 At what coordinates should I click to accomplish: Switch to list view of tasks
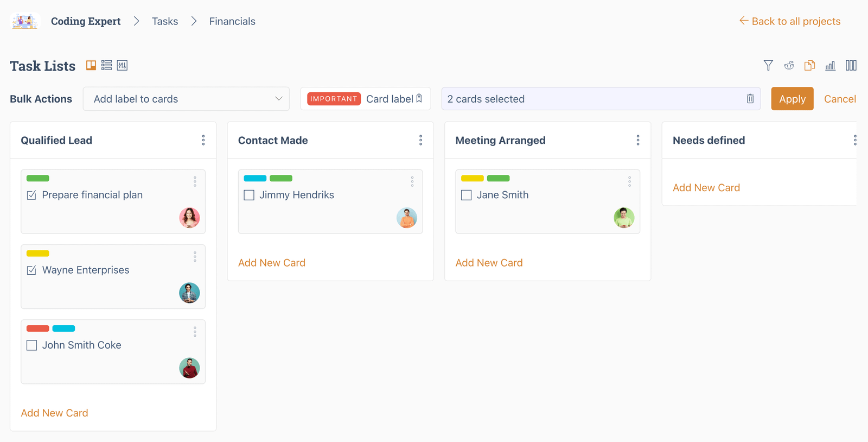(x=106, y=65)
